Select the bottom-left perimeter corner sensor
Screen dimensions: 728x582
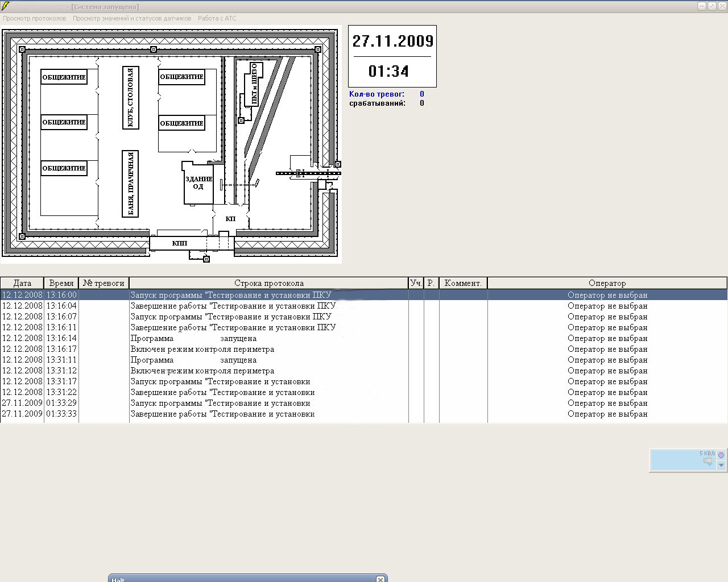(22, 236)
